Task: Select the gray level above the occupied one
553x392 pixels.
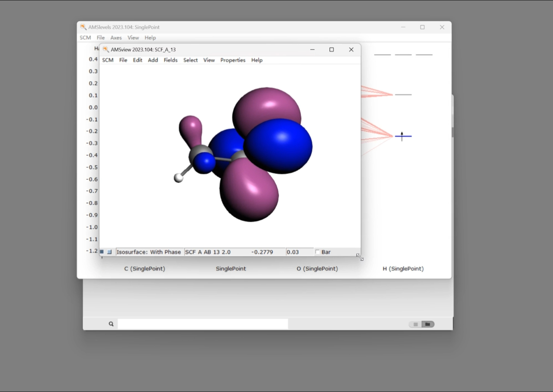Action: click(403, 95)
